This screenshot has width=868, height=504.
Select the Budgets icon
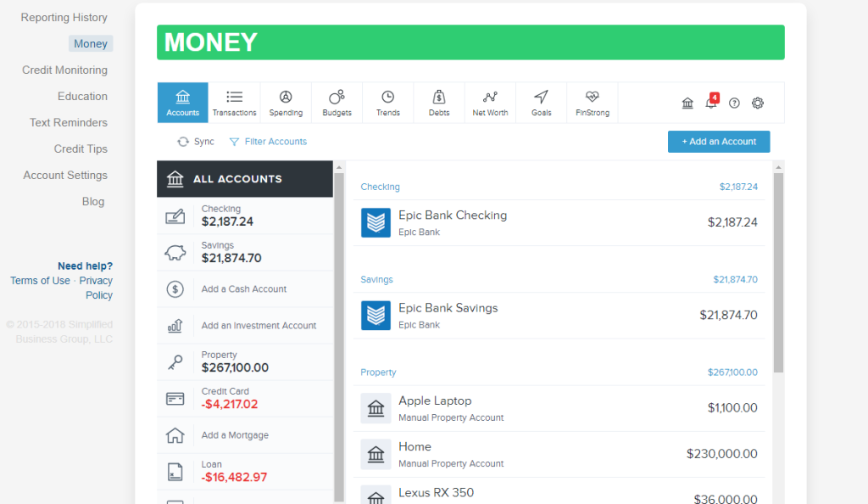coord(337,102)
